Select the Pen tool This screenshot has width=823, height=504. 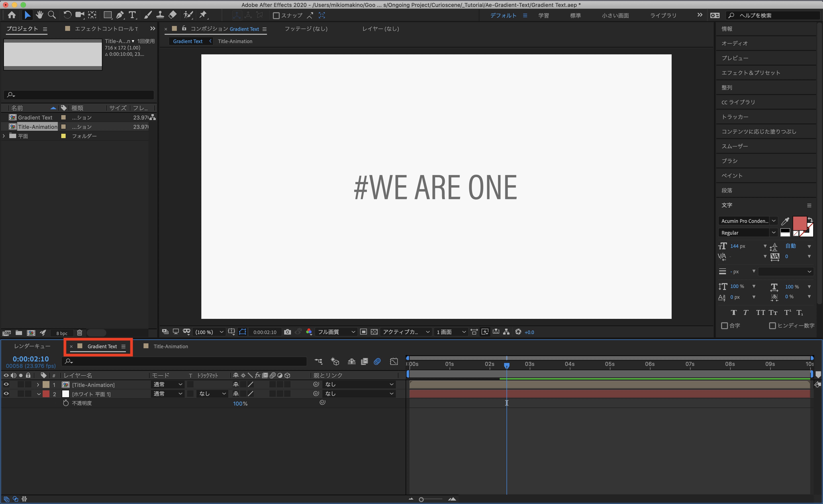[x=120, y=15]
